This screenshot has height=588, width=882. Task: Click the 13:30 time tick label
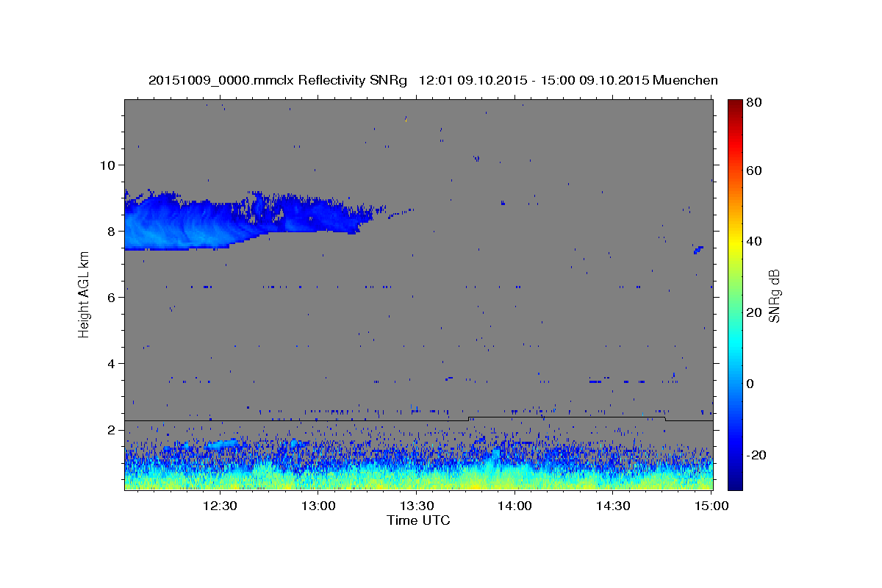coord(417,506)
